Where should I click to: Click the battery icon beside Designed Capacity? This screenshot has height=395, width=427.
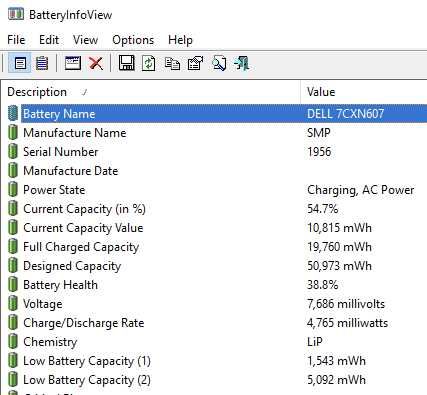(x=13, y=266)
